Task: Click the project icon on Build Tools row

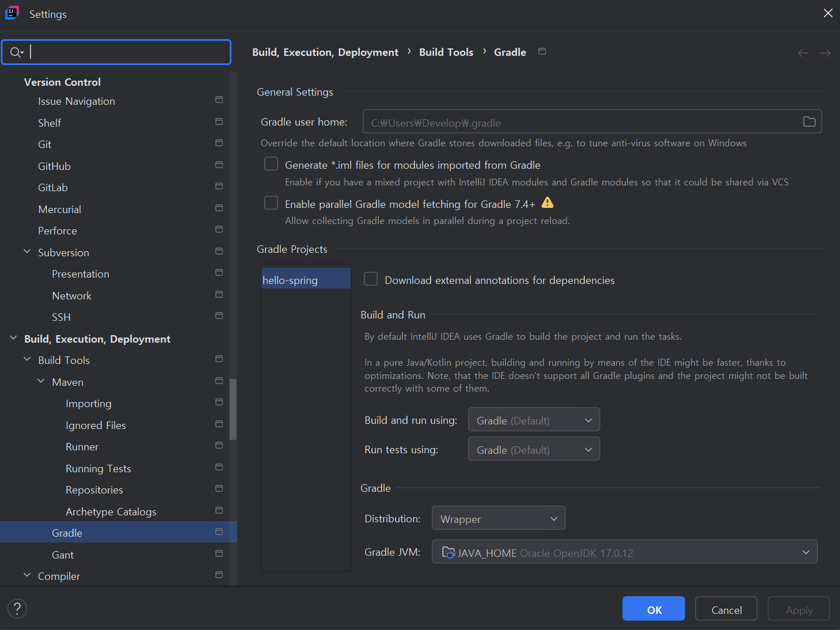Action: coord(219,359)
